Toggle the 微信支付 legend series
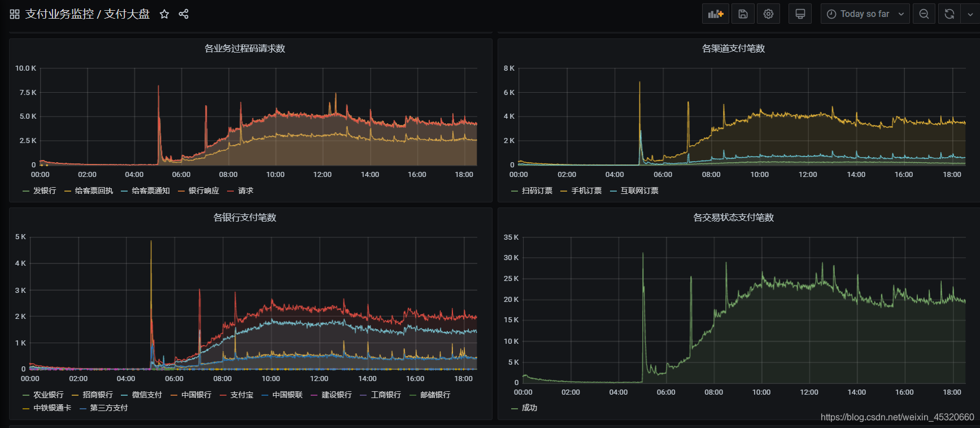Image resolution: width=980 pixels, height=428 pixels. pos(147,395)
